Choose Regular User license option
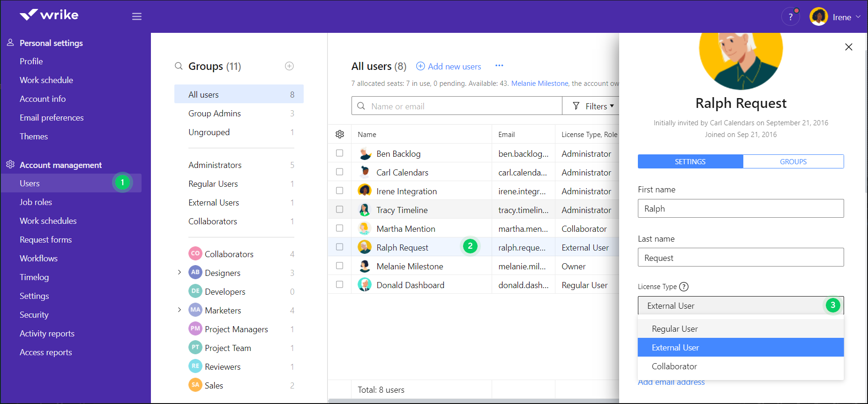Viewport: 868px width, 404px height. 741,328
